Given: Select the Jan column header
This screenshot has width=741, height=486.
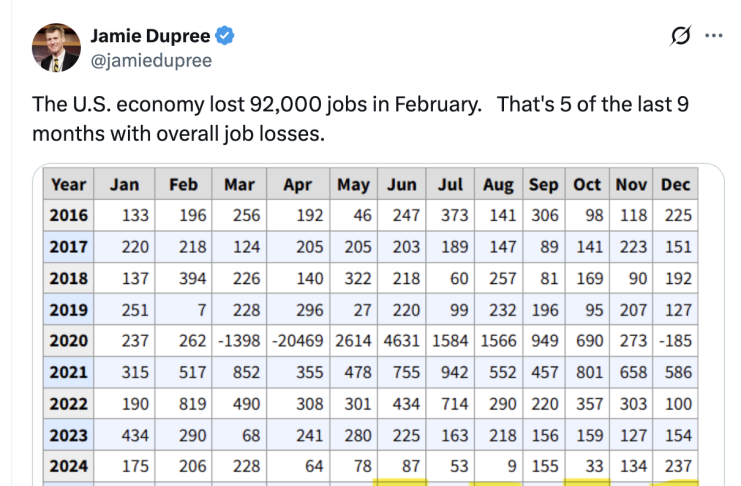Looking at the screenshot, I should pos(124,185).
